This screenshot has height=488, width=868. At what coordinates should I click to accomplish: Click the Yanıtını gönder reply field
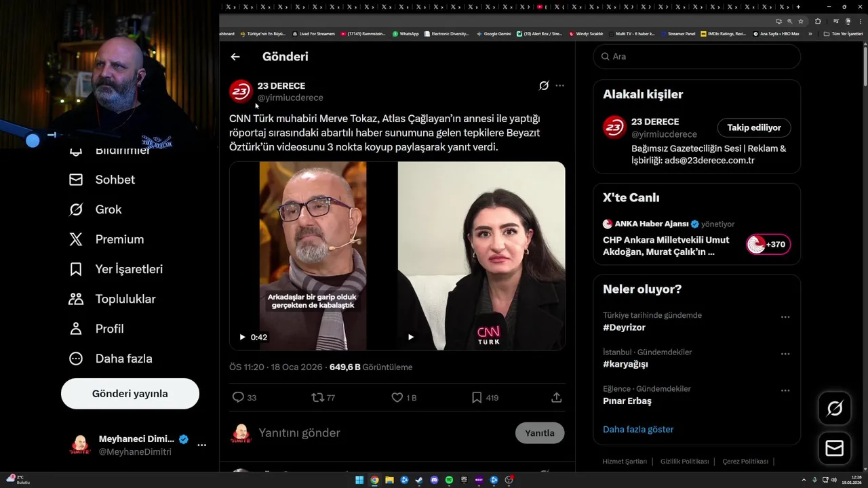[383, 433]
